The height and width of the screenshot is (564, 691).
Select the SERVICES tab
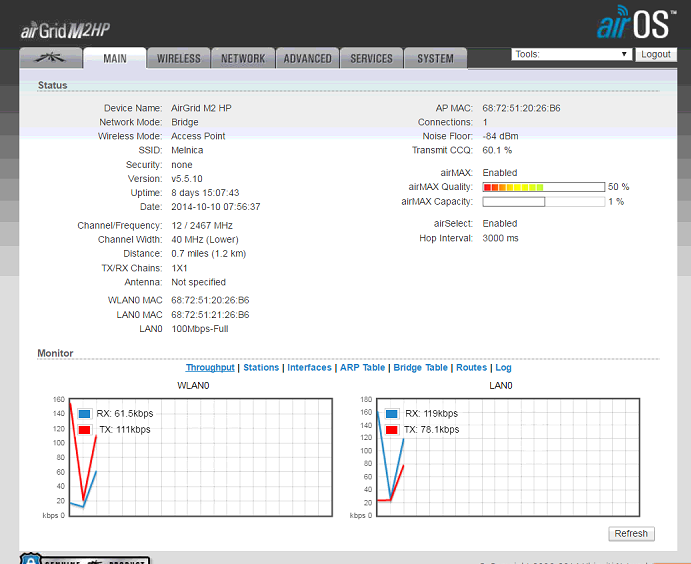[371, 58]
